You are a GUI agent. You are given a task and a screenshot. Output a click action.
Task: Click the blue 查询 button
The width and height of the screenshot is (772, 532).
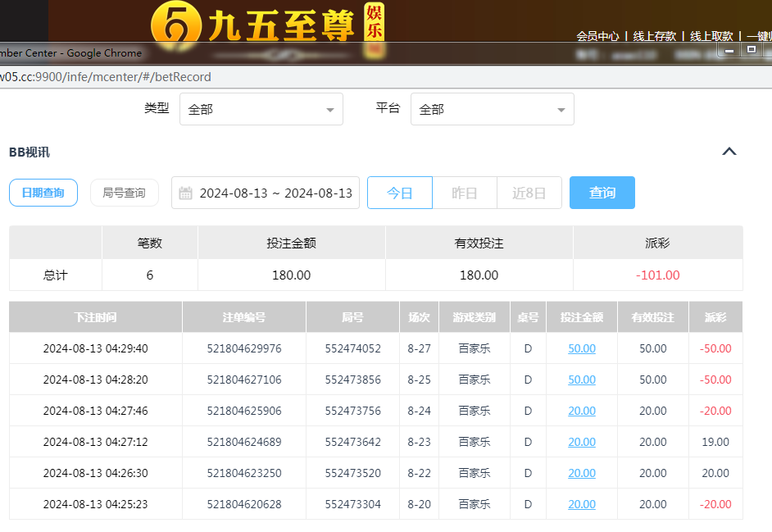602,193
